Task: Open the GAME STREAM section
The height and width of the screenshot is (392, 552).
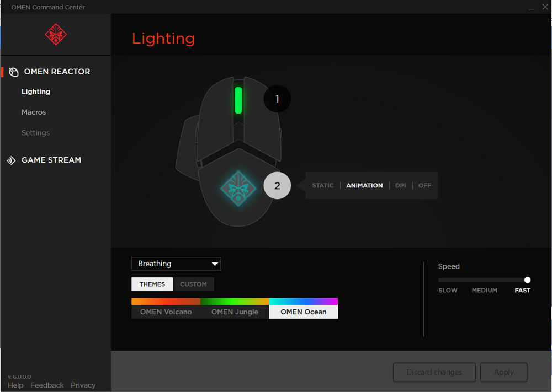Action: (x=51, y=160)
